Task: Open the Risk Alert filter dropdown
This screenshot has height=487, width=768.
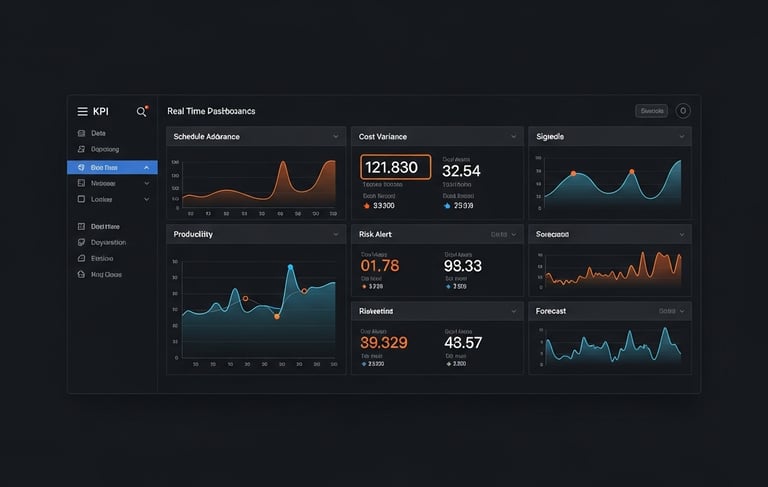Action: coord(504,235)
